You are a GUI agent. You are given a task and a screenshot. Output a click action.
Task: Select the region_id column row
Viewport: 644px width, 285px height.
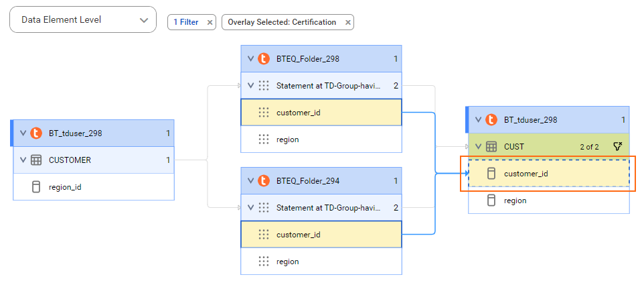pyautogui.click(x=94, y=187)
